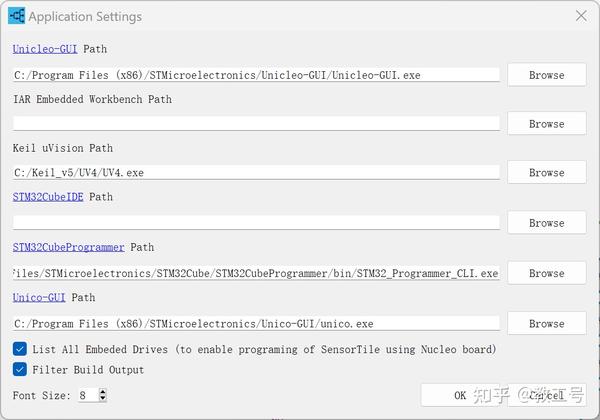
Task: Browse for the STM32CubeProgrammer path
Action: [546, 273]
